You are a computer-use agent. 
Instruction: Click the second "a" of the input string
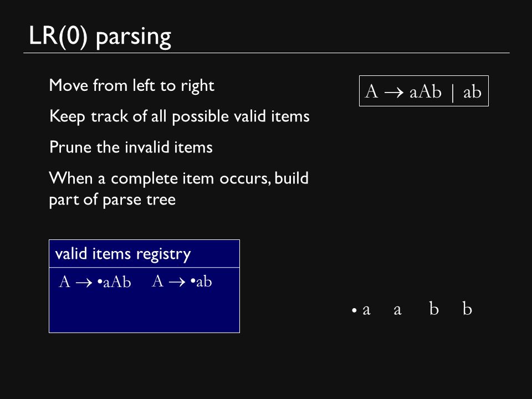[398, 310]
